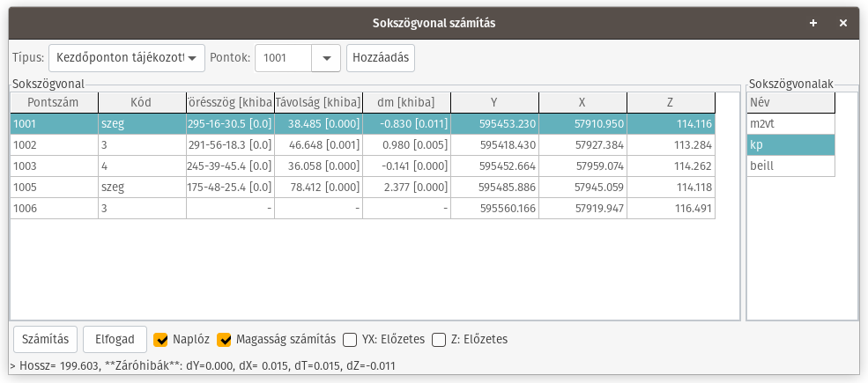The width and height of the screenshot is (868, 383).
Task: Sort by Pontszám column header
Action: click(x=54, y=103)
